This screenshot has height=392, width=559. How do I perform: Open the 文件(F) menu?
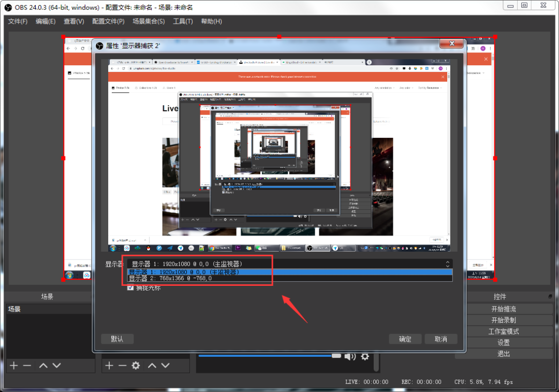[x=18, y=21]
